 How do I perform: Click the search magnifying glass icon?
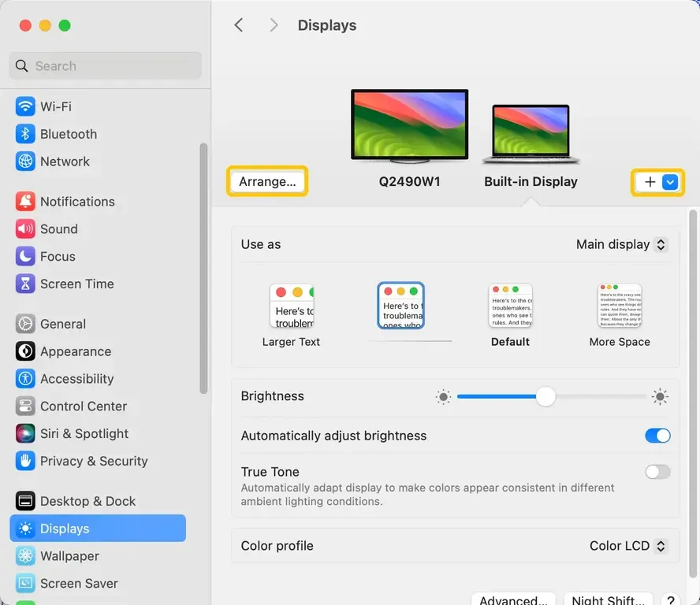click(x=21, y=66)
